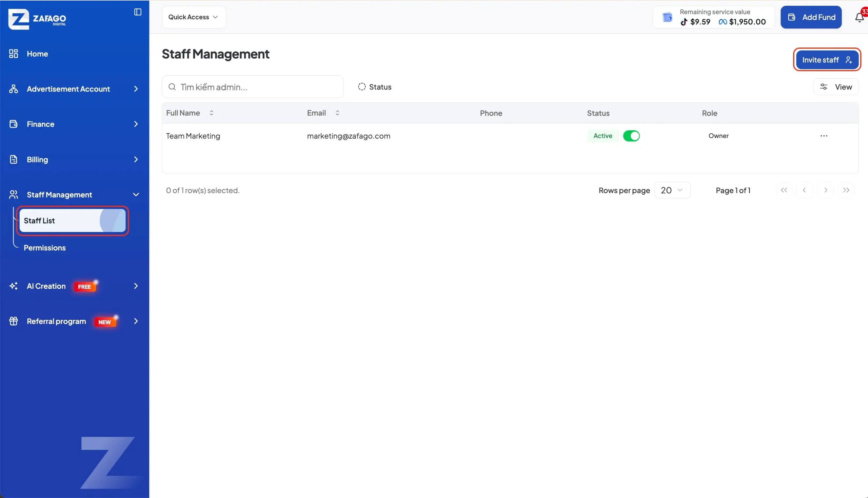
Task: Click the Owner role cell
Action: (x=718, y=136)
